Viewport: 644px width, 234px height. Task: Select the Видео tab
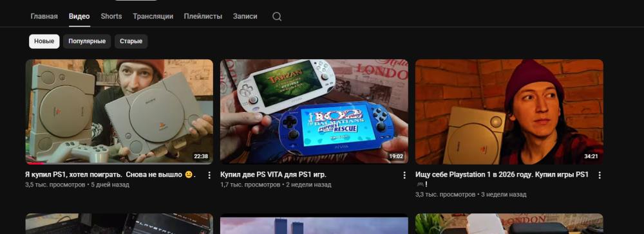click(x=79, y=16)
